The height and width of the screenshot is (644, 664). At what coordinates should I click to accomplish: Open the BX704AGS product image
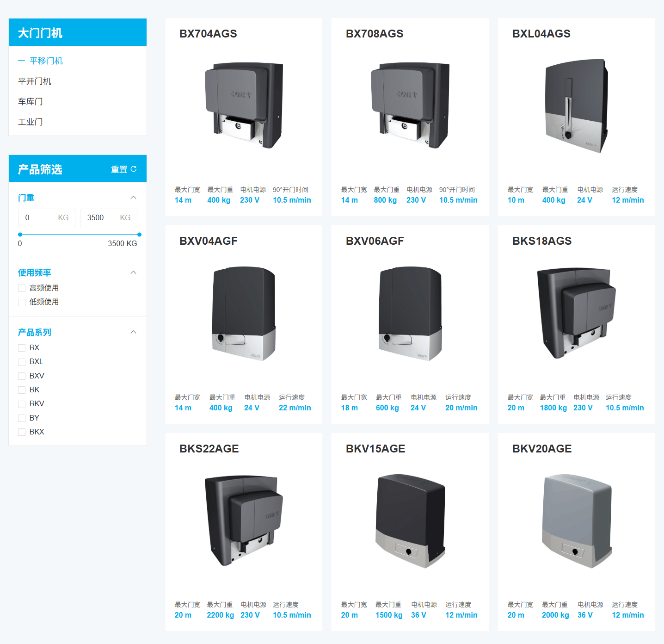tap(244, 105)
